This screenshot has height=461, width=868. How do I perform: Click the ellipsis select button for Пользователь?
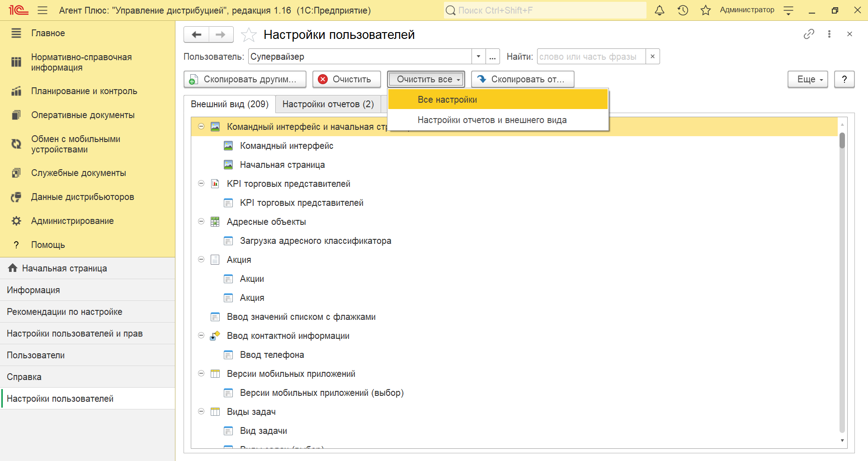coord(493,57)
